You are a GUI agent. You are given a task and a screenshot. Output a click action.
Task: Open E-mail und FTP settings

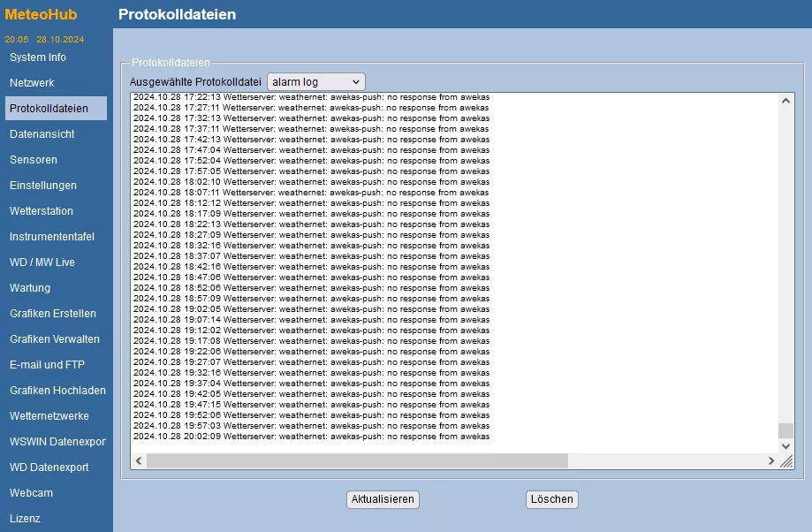(47, 365)
